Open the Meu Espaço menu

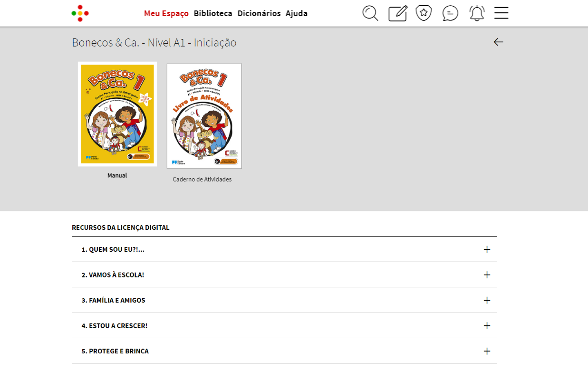[166, 13]
